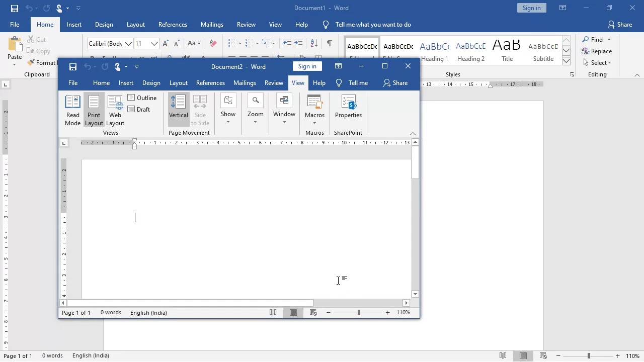Image resolution: width=644 pixels, height=362 pixels.
Task: Click Find in Document1 Editing group
Action: (x=593, y=40)
